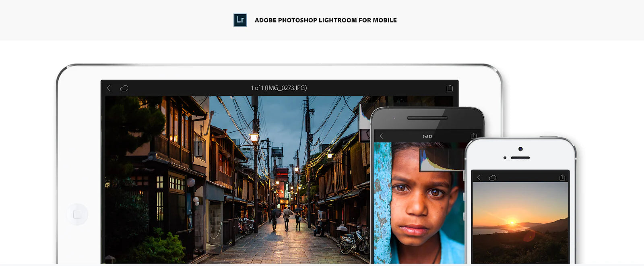Tap the share icon on the iPad toolbar

point(450,87)
